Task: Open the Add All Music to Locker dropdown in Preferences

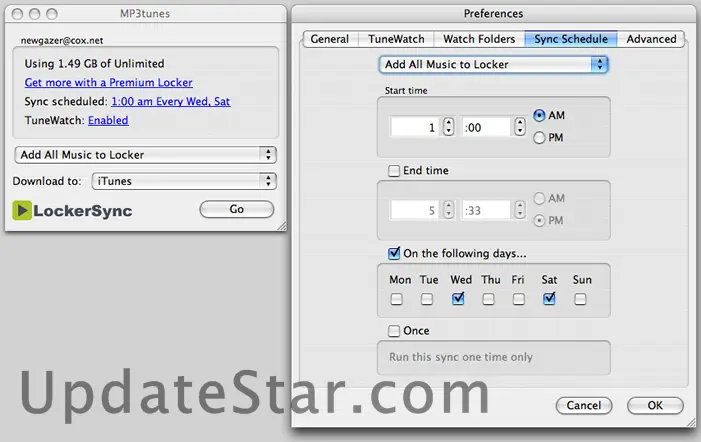Action: [493, 65]
